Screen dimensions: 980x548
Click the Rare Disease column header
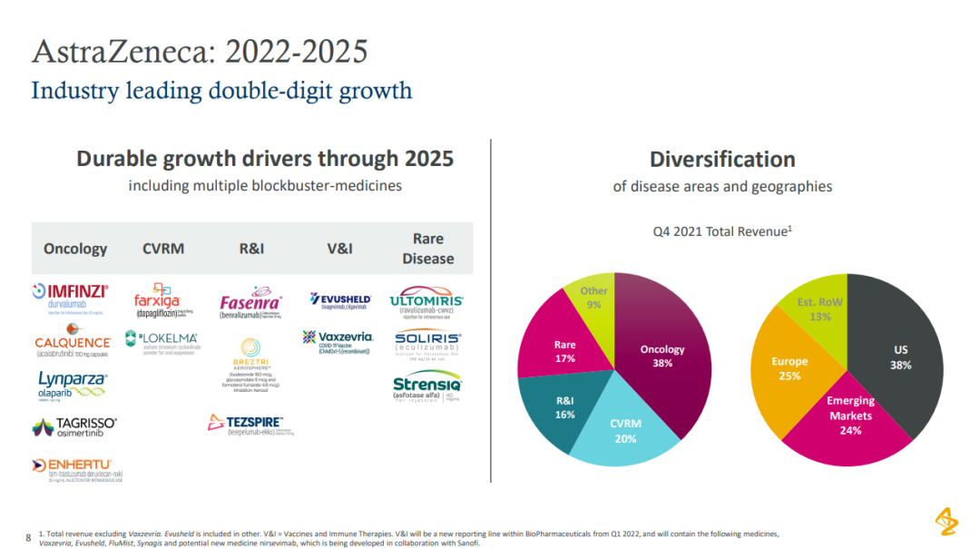coord(428,249)
